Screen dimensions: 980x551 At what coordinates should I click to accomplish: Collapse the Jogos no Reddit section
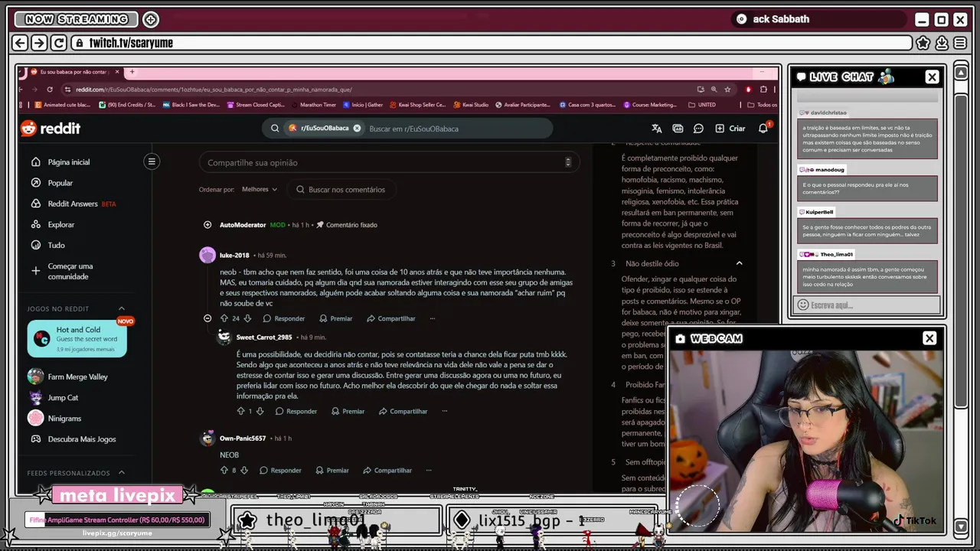pos(122,308)
